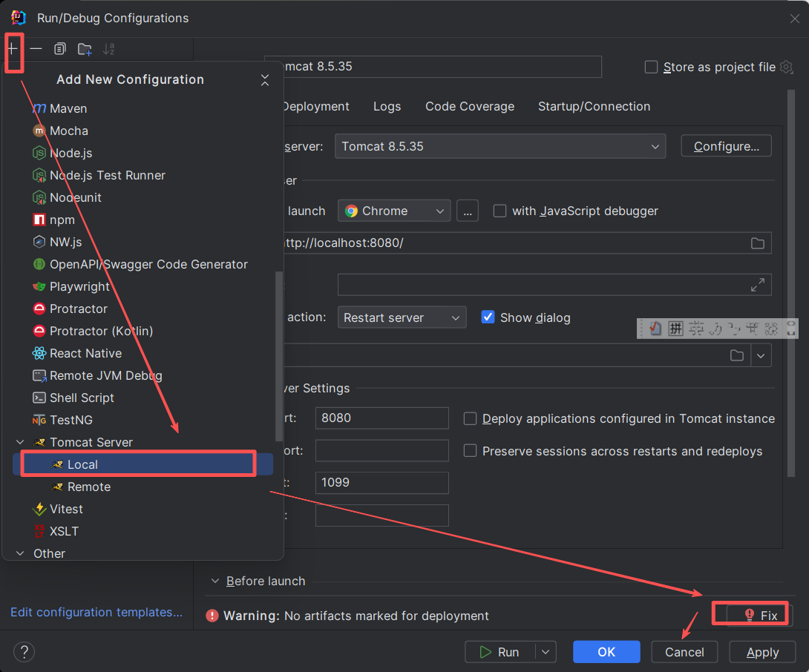Click the browser ellipsis button
Viewport: 809px width, 672px height.
click(x=468, y=211)
